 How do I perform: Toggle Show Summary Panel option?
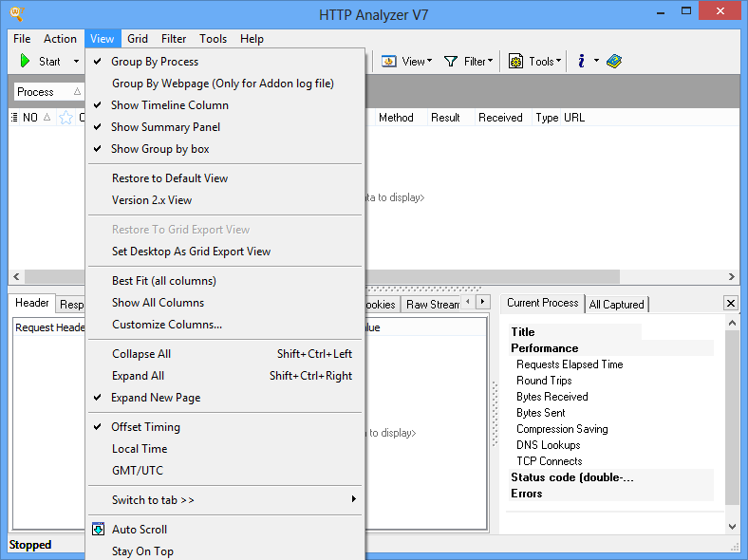[x=225, y=127]
